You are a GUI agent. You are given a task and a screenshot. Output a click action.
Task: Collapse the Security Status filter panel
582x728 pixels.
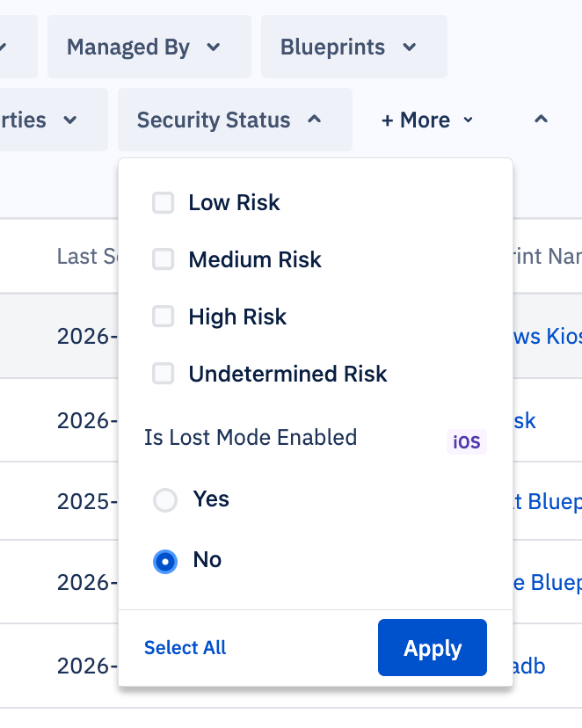[235, 120]
